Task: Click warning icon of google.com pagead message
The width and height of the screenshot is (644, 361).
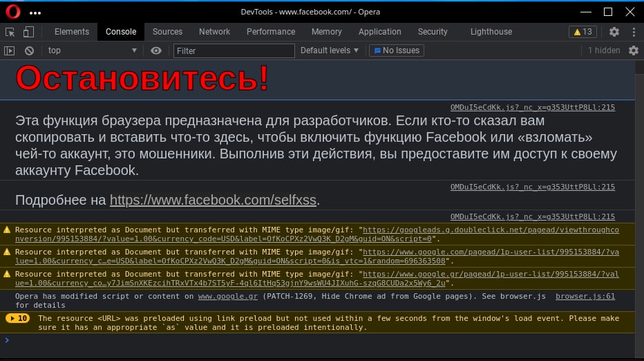Action: tap(7, 252)
